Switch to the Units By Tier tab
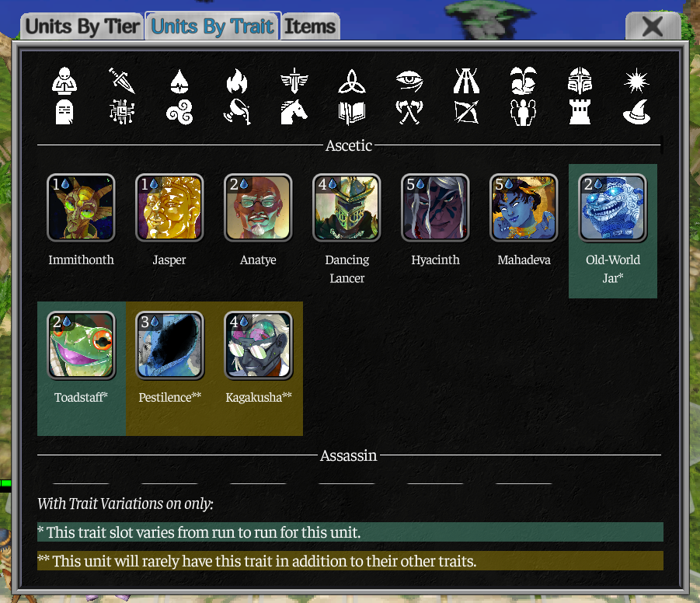Image resolution: width=700 pixels, height=603 pixels. [x=82, y=26]
